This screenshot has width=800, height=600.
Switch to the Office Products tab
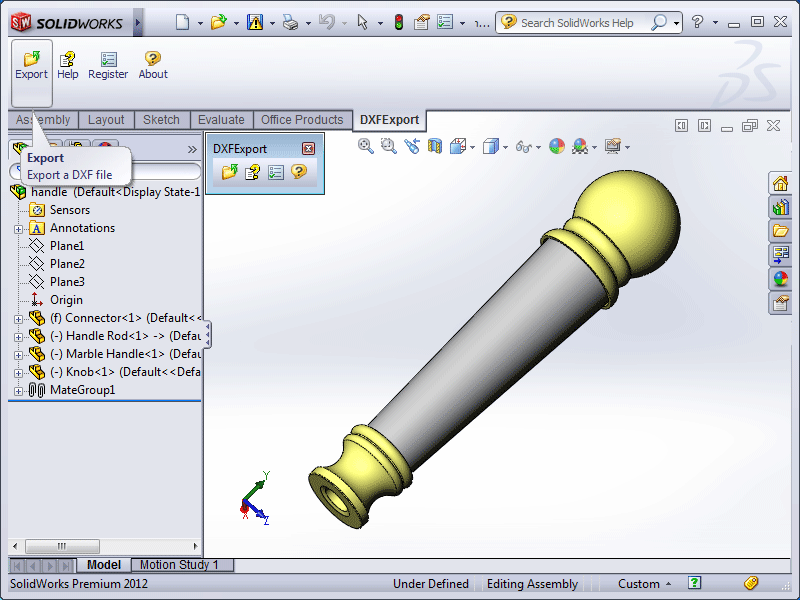click(303, 119)
